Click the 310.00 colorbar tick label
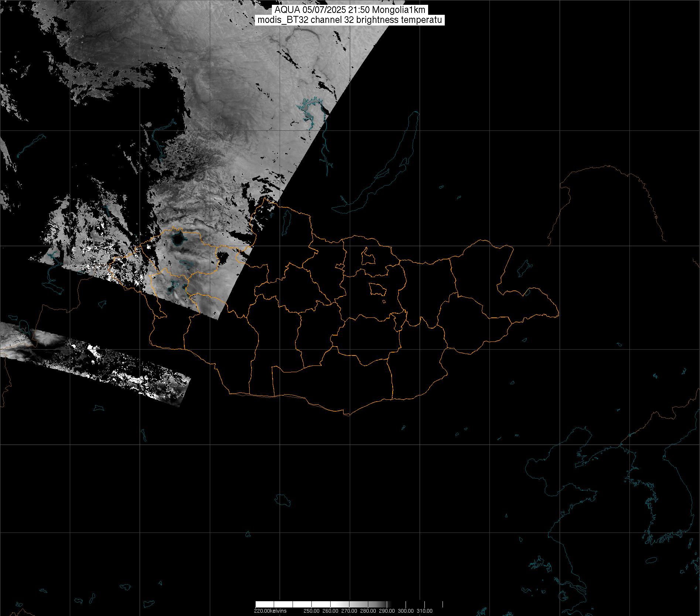700x616 pixels. 425,611
